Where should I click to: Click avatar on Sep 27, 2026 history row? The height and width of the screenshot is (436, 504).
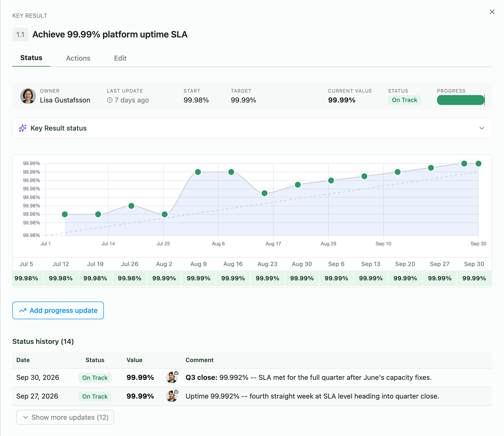coord(172,396)
